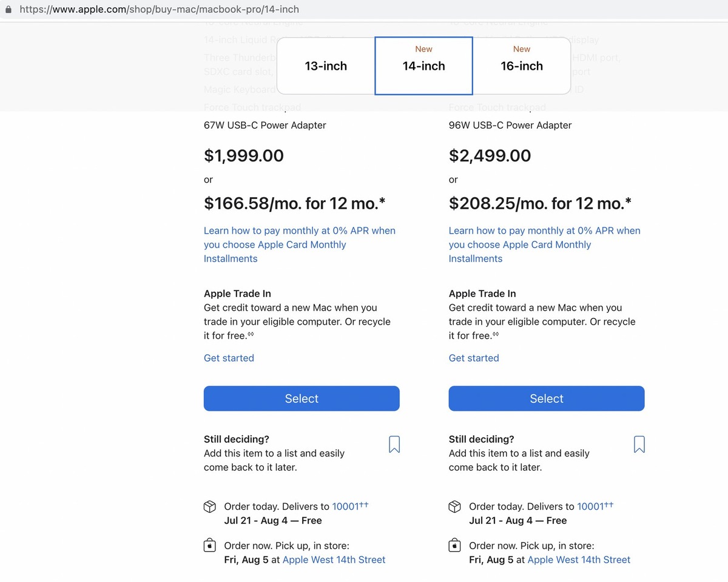Viewport: 728px width, 582px height.
Task: Open Apple West 14th Street for $2,499.00 model
Action: pyautogui.click(x=579, y=560)
